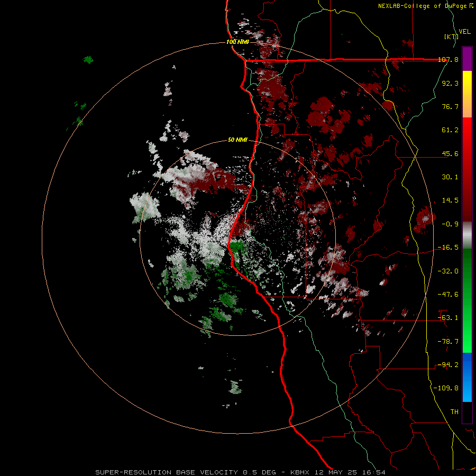Click the 14.5 scale value

[x=450, y=200]
